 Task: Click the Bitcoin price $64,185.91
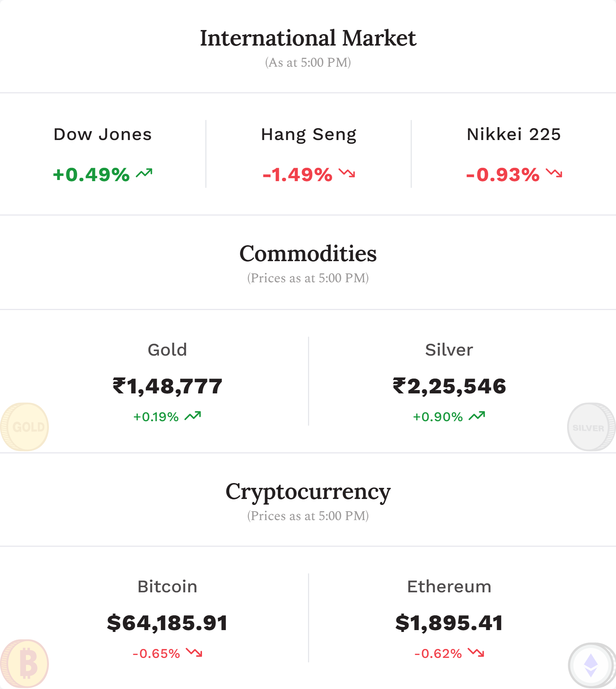(167, 623)
